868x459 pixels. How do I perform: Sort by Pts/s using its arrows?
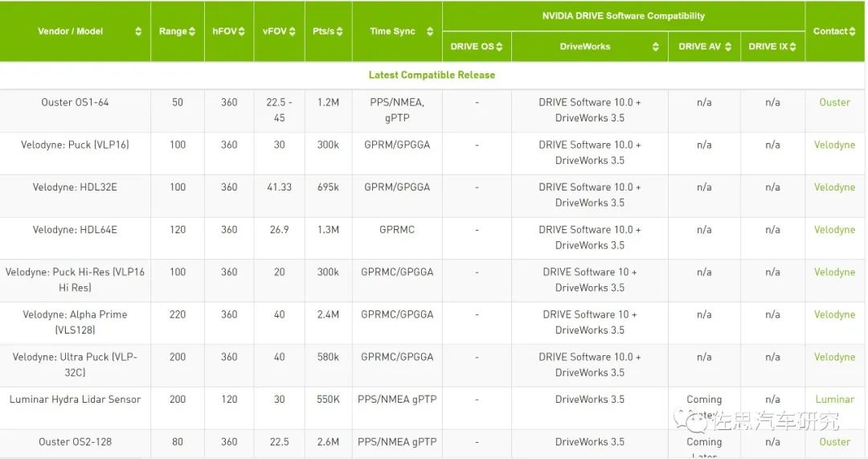340,32
